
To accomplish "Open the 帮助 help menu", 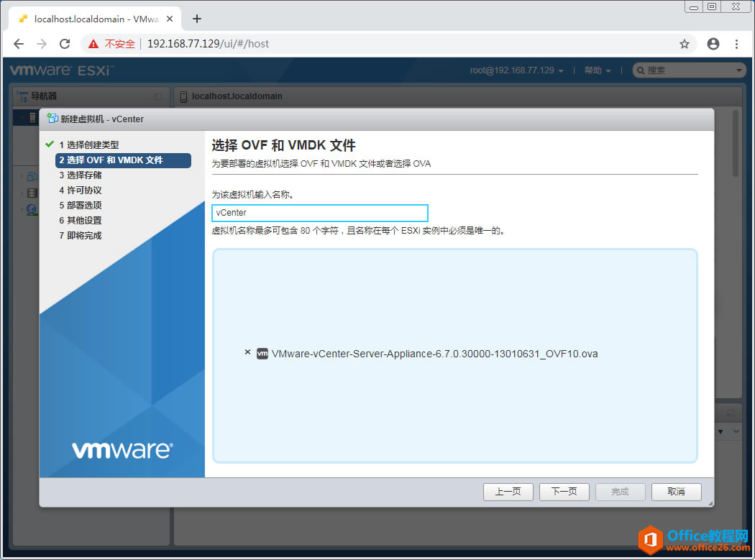I will [598, 70].
